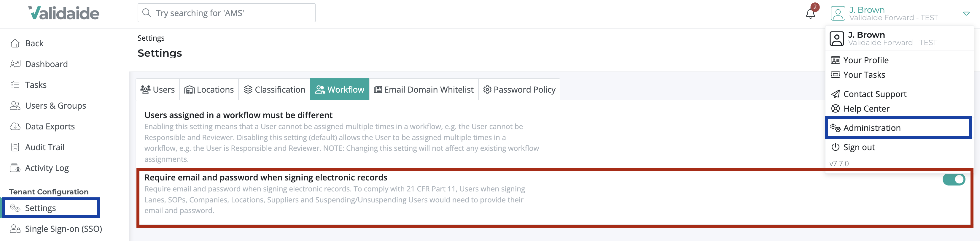This screenshot has height=241, width=980.
Task: Click the Back home icon
Action: pyautogui.click(x=15, y=43)
